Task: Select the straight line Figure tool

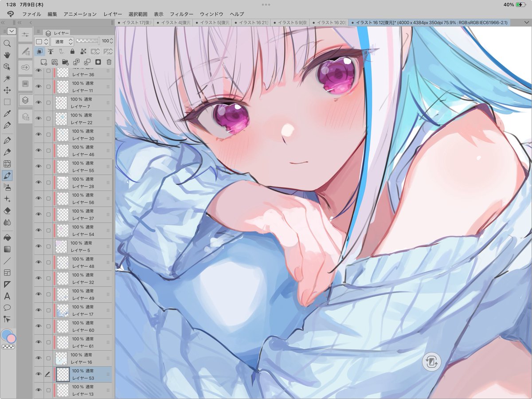Action: [7, 261]
